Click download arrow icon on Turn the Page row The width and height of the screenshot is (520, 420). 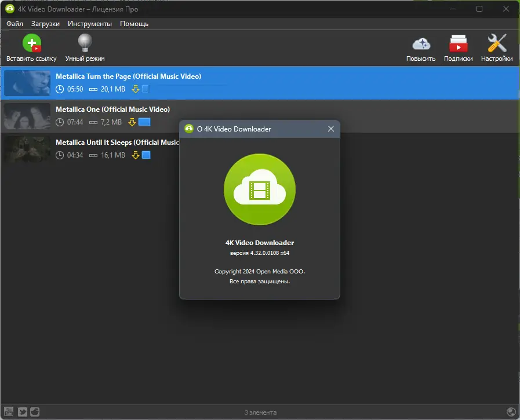(135, 89)
